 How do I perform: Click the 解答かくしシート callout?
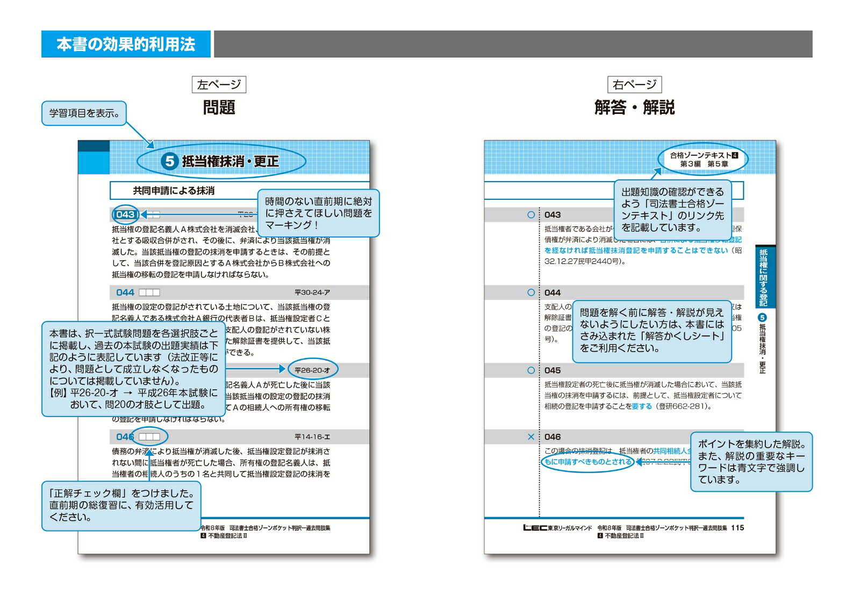point(653,331)
